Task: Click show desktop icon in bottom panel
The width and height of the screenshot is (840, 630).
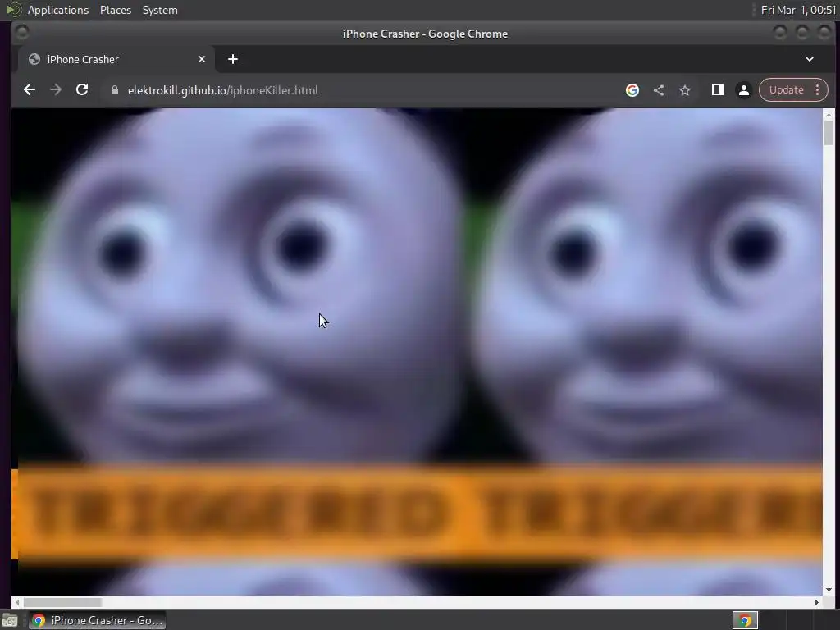Action: coord(10,620)
